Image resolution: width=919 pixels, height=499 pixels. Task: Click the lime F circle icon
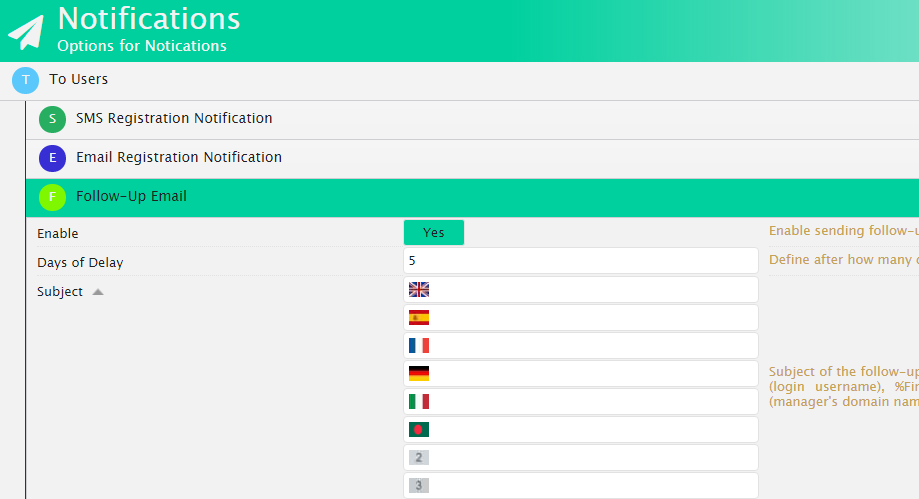[x=52, y=197]
